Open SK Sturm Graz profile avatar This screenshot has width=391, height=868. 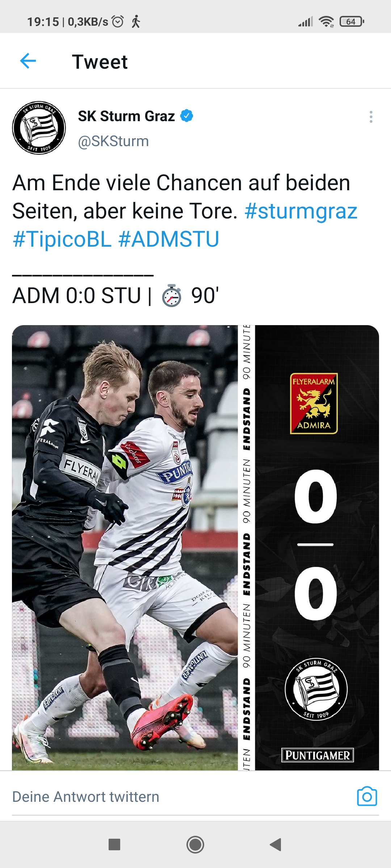[x=39, y=128]
